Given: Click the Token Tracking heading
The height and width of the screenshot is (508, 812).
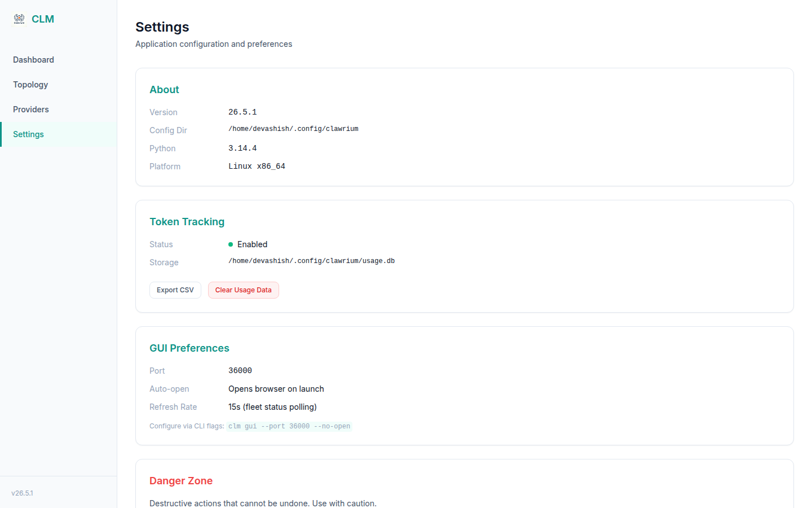Looking at the screenshot, I should tap(187, 222).
